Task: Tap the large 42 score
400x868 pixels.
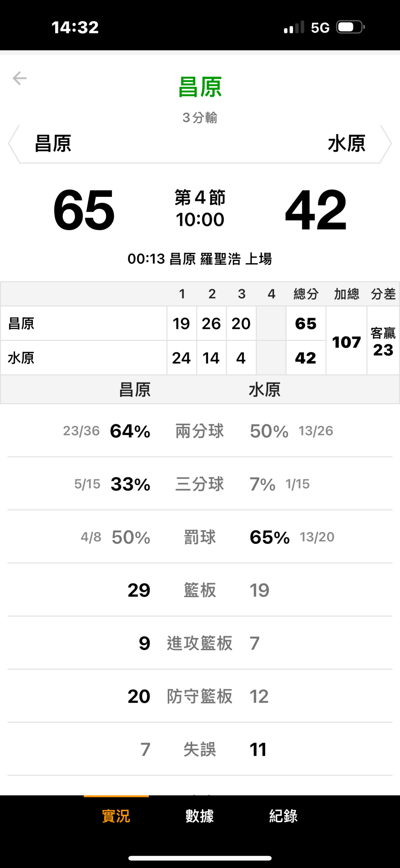Action: [x=316, y=210]
